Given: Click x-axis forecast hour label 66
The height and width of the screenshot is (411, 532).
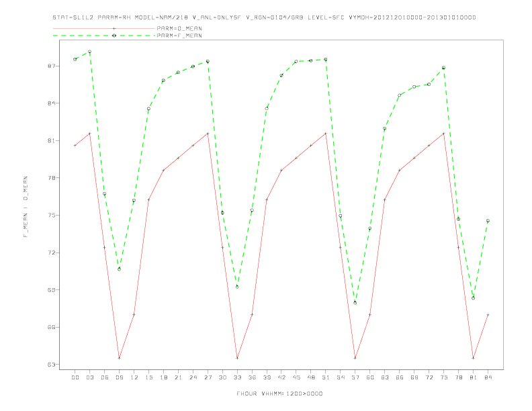Looking at the screenshot, I should click(400, 377).
